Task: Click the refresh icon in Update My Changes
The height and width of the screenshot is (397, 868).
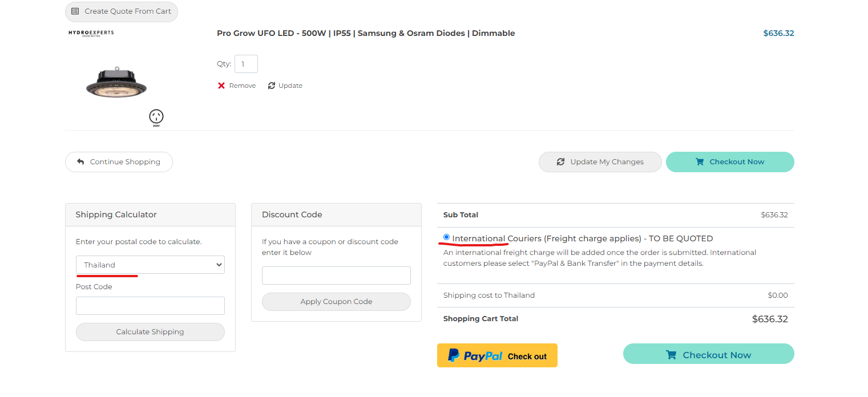Action: pos(561,162)
